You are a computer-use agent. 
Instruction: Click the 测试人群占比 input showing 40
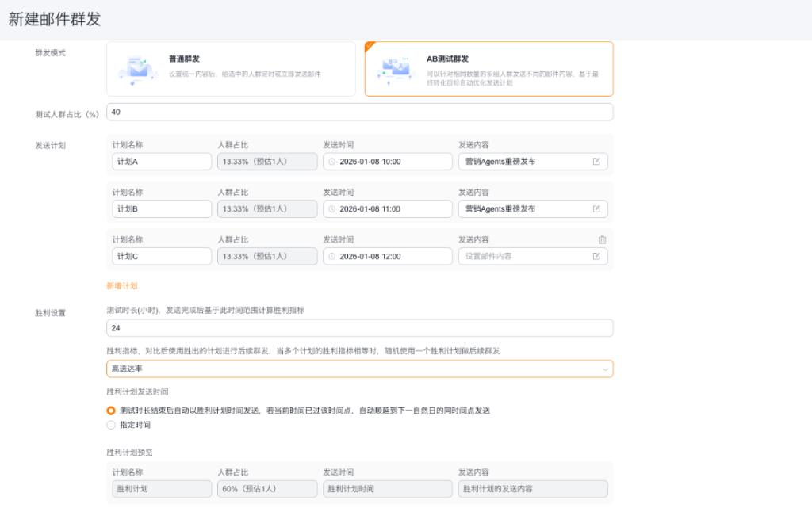[x=359, y=112]
